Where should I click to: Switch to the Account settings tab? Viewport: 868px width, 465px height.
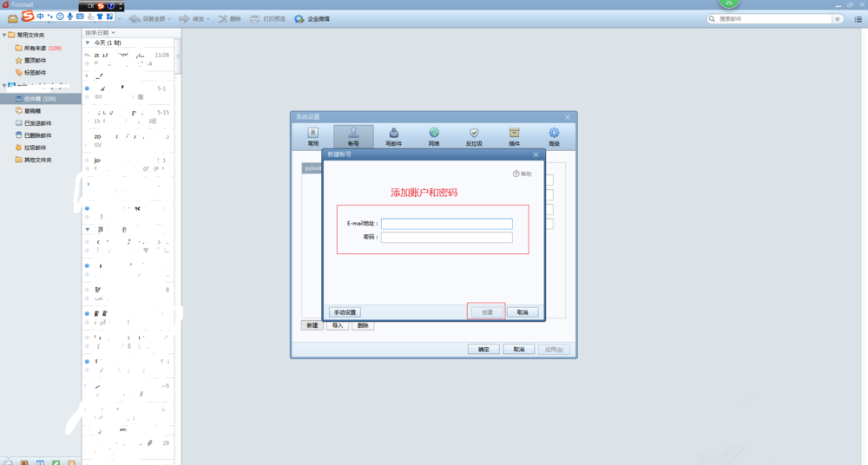point(353,136)
